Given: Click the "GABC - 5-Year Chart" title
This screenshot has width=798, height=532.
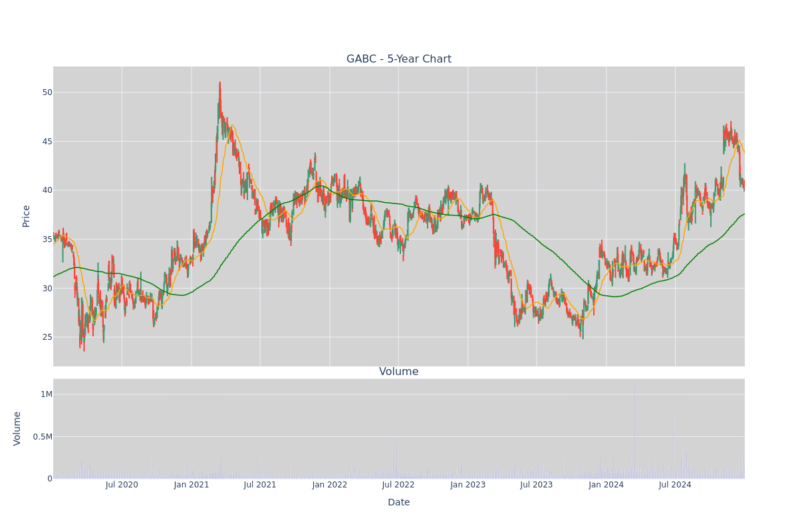Looking at the screenshot, I should pos(399,59).
